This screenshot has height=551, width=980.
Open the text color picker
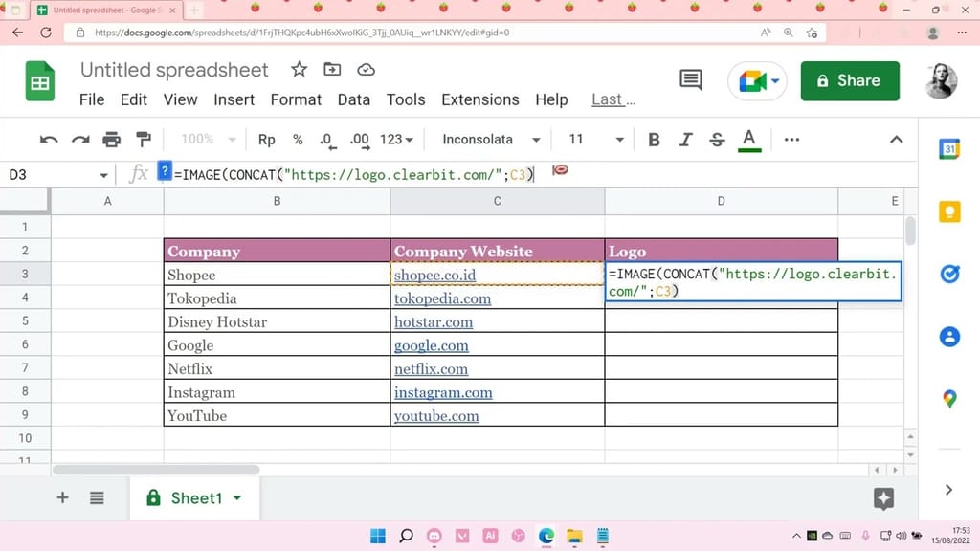(x=749, y=140)
